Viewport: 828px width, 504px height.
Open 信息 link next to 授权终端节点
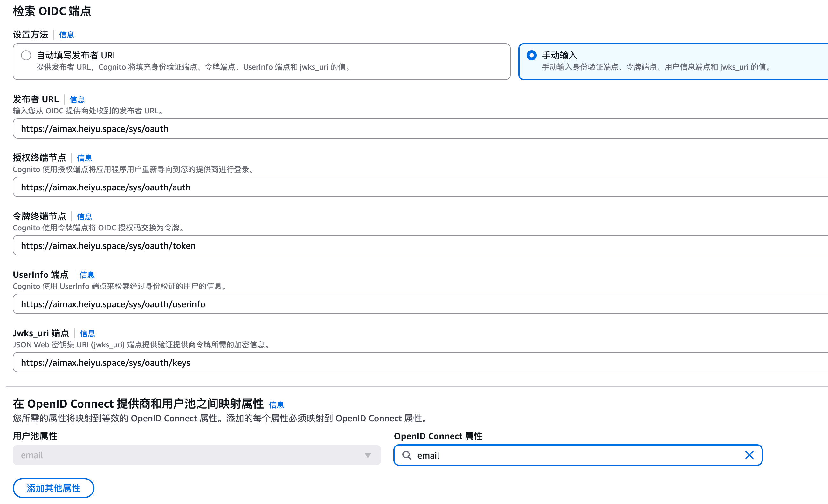pos(84,158)
